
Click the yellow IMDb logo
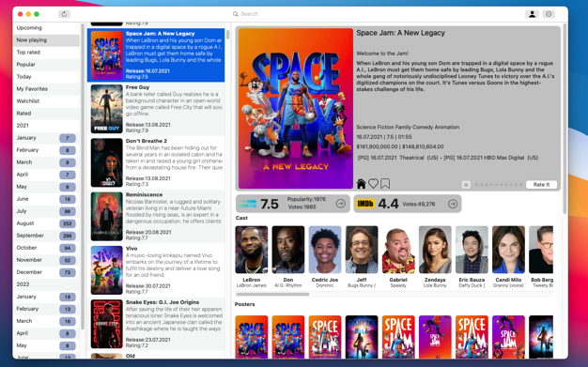coord(365,204)
